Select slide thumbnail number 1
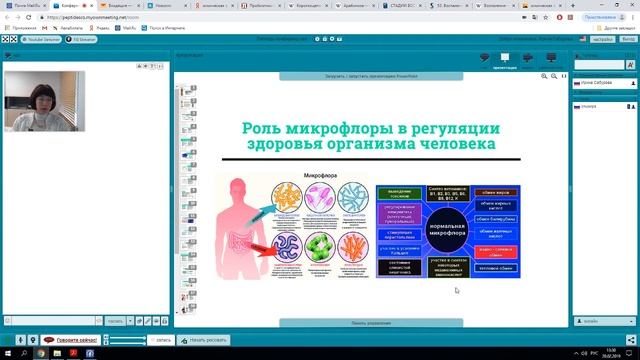The image size is (640, 360). (188, 91)
